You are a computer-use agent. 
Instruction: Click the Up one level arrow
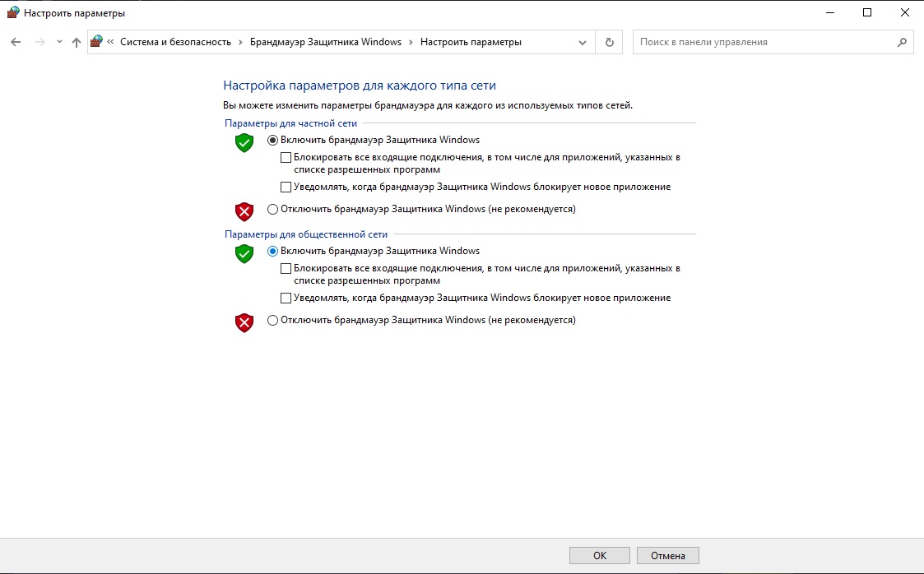[x=77, y=42]
